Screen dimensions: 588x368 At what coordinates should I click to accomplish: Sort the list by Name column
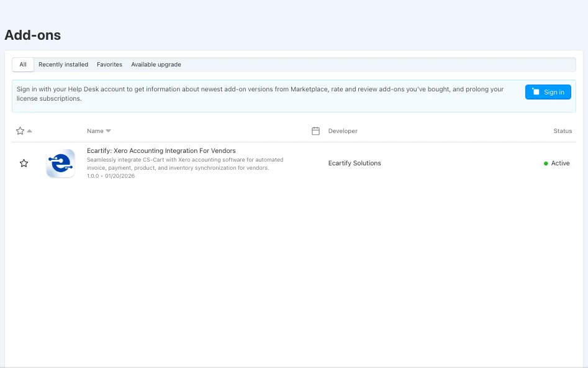pyautogui.click(x=99, y=131)
